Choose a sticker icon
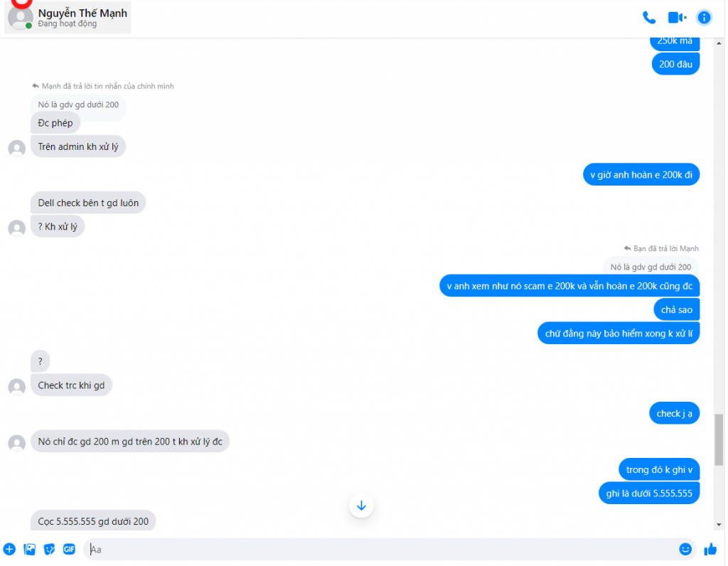The height and width of the screenshot is (566, 728). [49, 549]
